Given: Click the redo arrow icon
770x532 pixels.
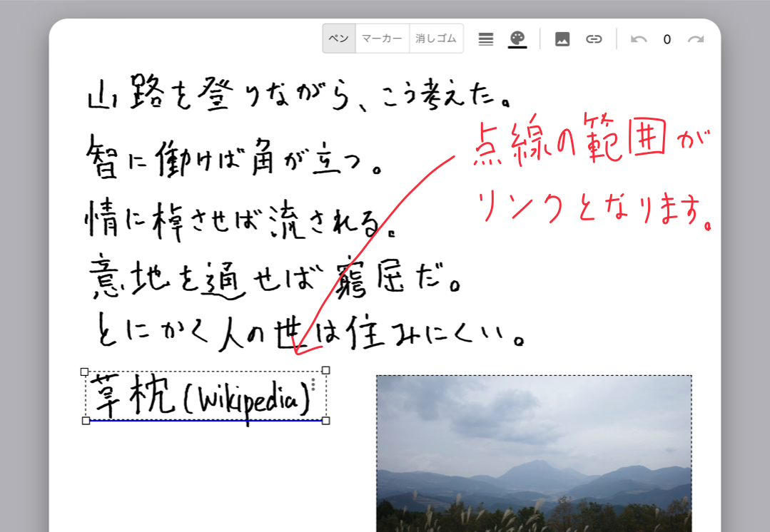Looking at the screenshot, I should coord(696,39).
